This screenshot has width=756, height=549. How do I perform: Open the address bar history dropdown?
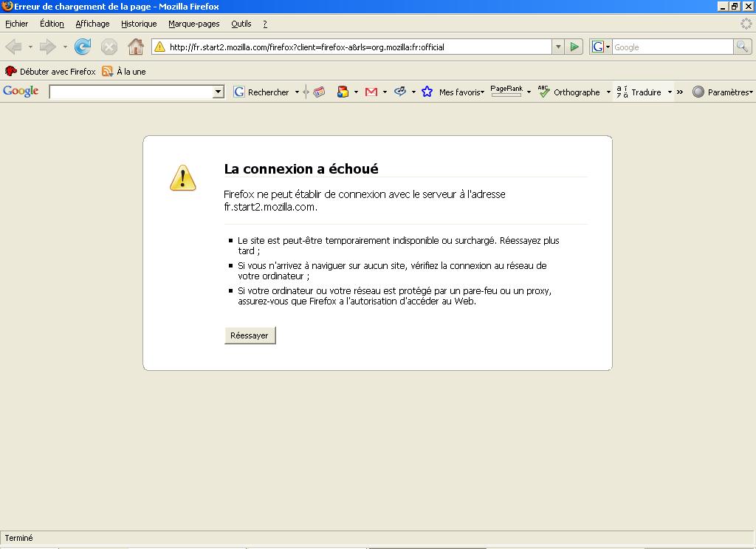(x=558, y=47)
